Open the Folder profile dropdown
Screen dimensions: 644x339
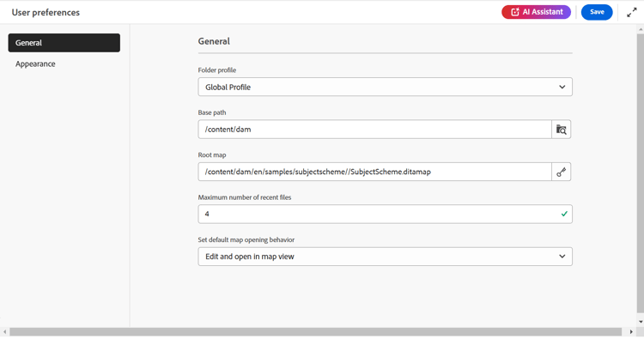pos(386,87)
